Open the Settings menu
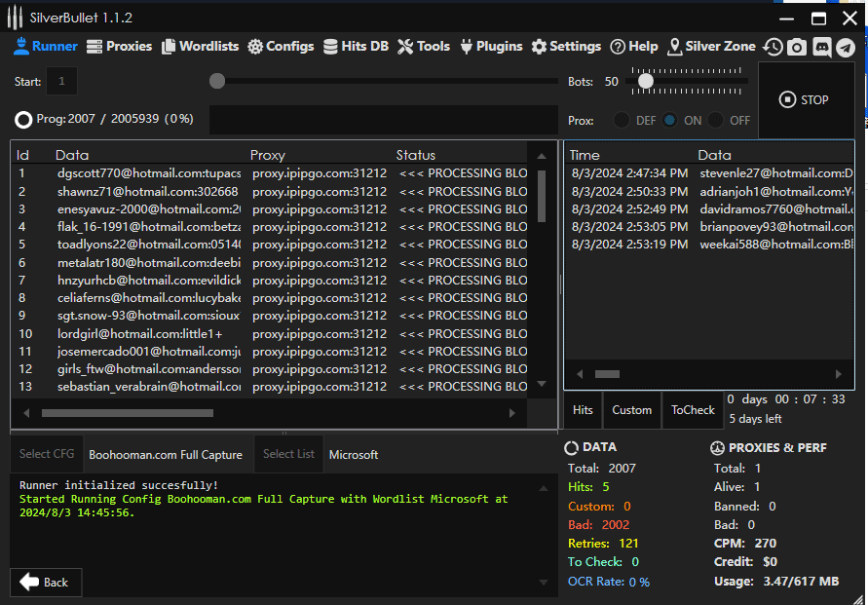Screen dimensions: 868x605 click(566, 47)
